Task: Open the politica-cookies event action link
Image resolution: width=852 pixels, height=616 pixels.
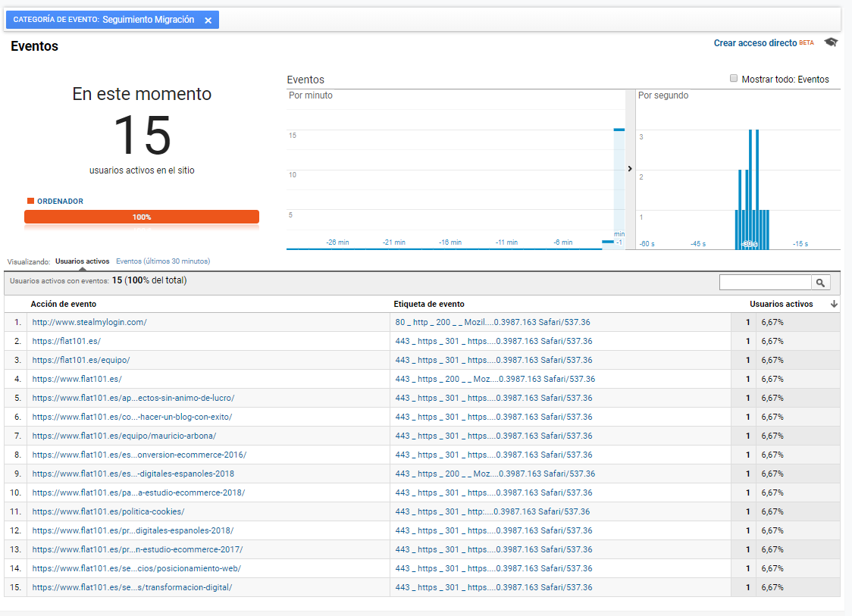Action: [x=108, y=511]
